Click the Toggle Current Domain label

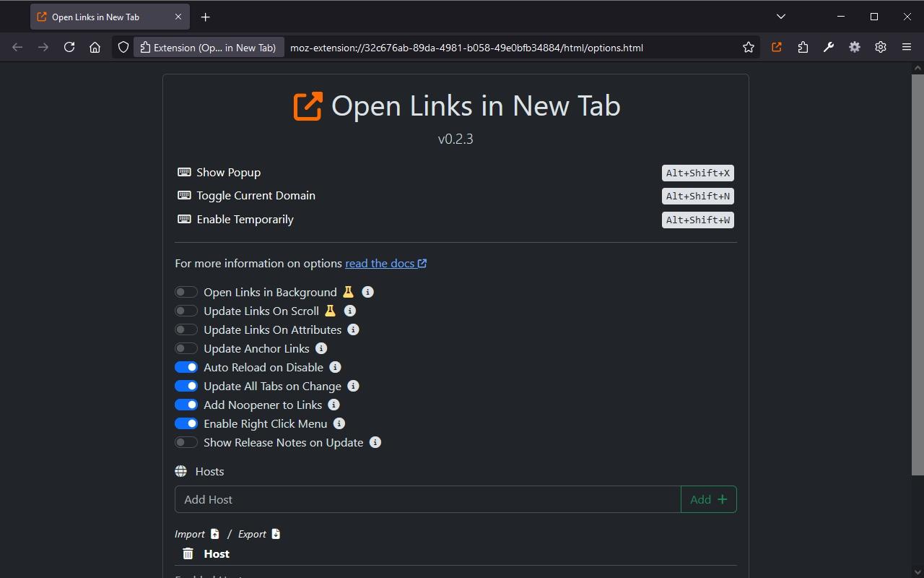[x=256, y=195]
